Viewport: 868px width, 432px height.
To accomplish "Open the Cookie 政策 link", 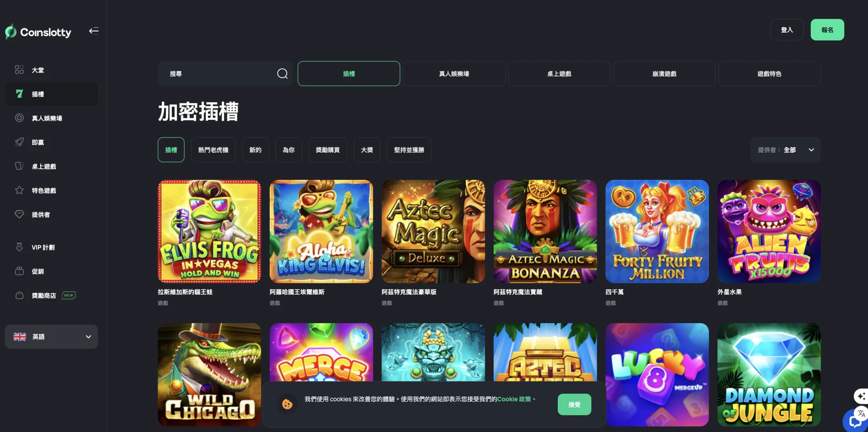I will coord(514,399).
